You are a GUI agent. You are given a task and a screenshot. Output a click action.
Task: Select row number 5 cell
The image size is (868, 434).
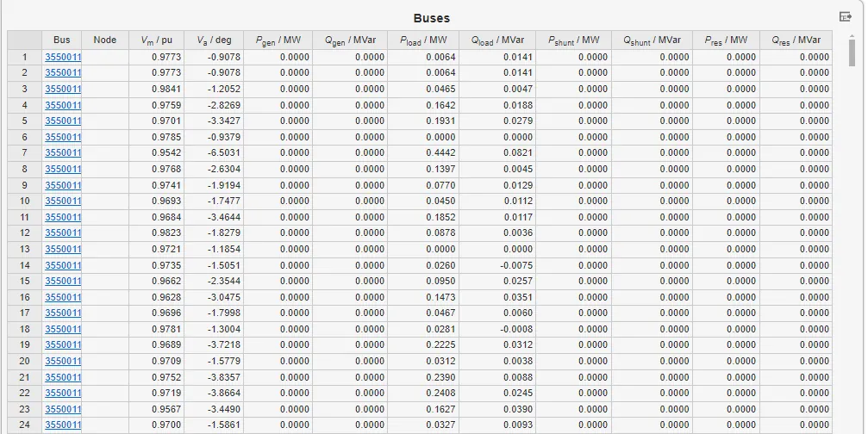pyautogui.click(x=25, y=121)
